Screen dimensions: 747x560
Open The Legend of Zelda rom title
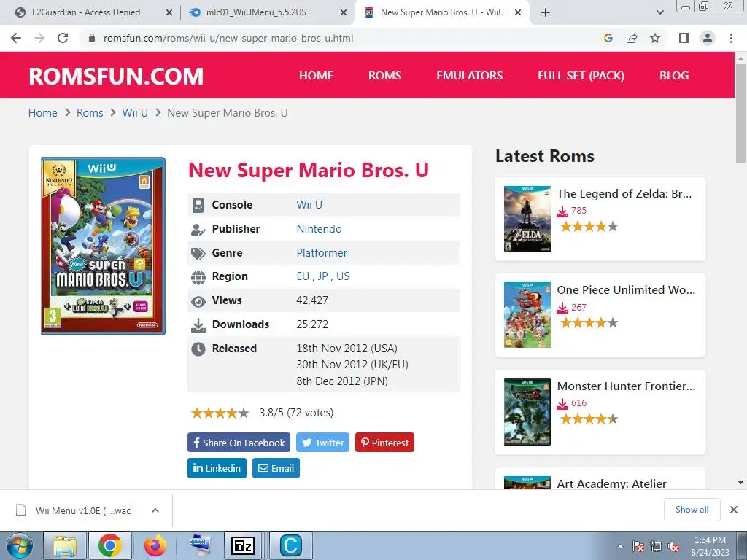click(624, 194)
